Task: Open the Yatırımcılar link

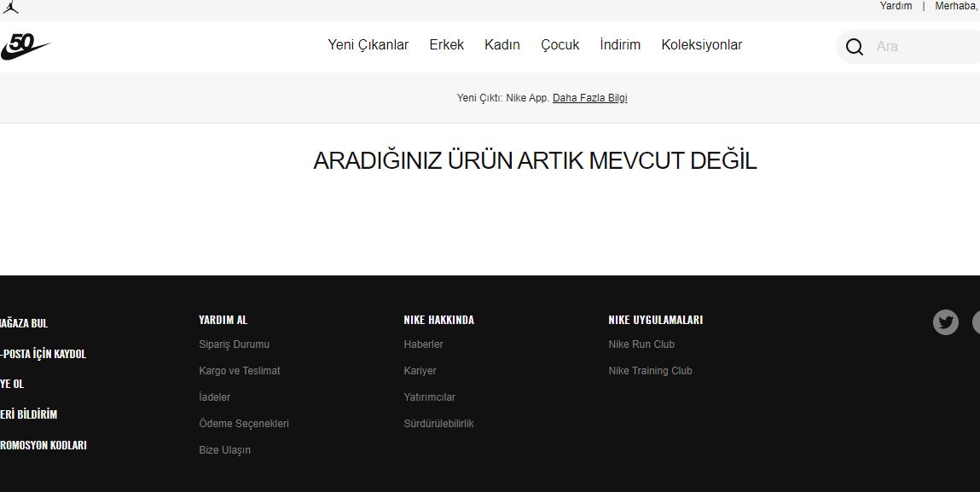Action: point(429,397)
